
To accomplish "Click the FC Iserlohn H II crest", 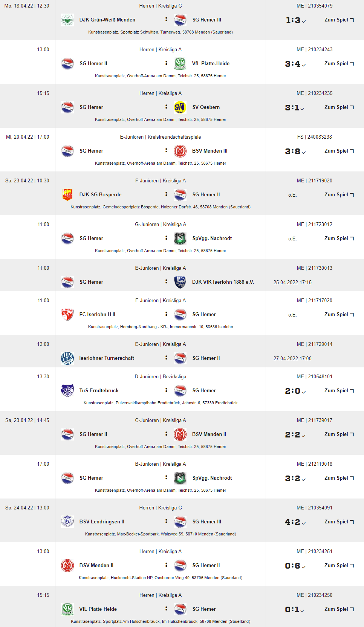I will tap(67, 315).
